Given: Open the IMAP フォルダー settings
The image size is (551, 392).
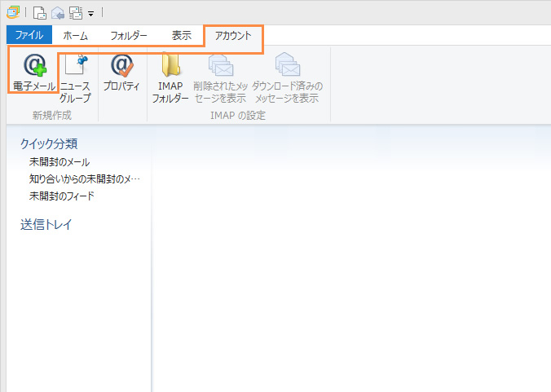Looking at the screenshot, I should [x=170, y=78].
